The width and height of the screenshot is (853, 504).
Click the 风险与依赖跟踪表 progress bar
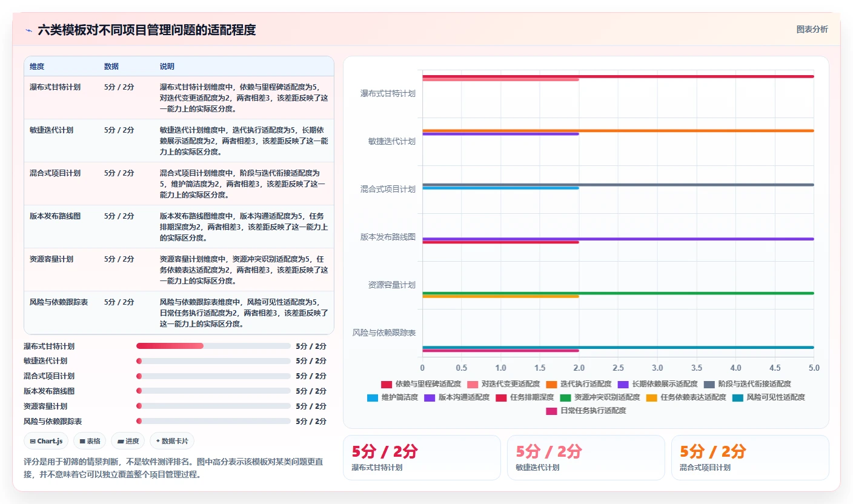click(213, 421)
